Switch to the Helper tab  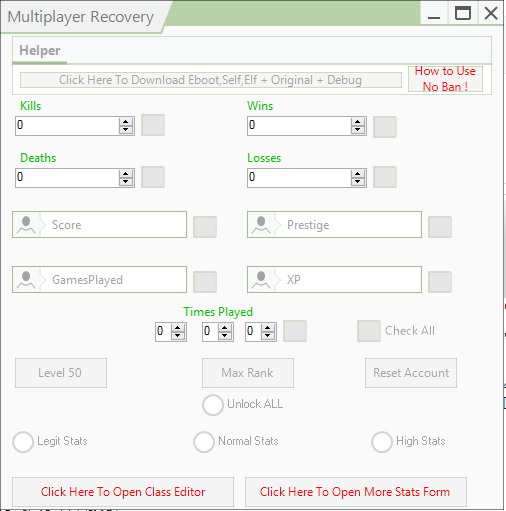click(40, 51)
